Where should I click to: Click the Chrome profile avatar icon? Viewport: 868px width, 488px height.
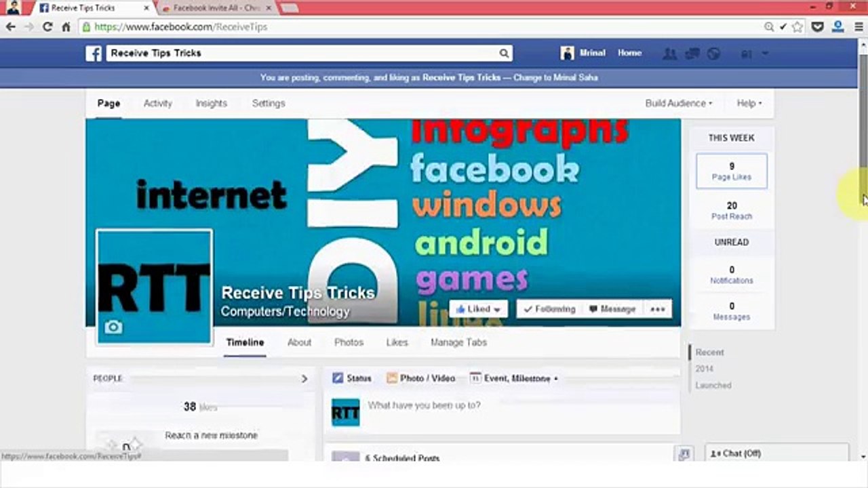tap(12, 7)
